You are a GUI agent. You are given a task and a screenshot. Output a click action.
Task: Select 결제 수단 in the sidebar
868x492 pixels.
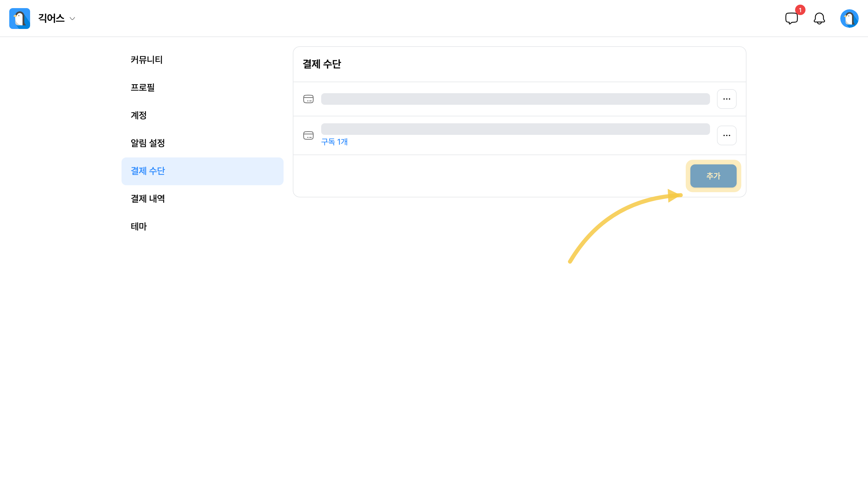[x=202, y=171]
